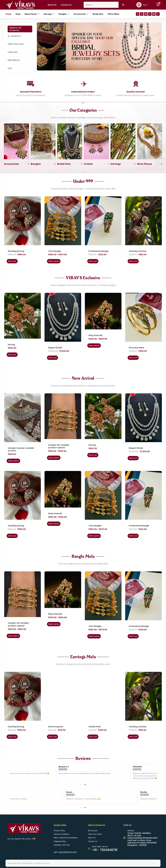Click the search magnifier icon
Viewport: 166px width, 868px height.
click(x=123, y=5)
